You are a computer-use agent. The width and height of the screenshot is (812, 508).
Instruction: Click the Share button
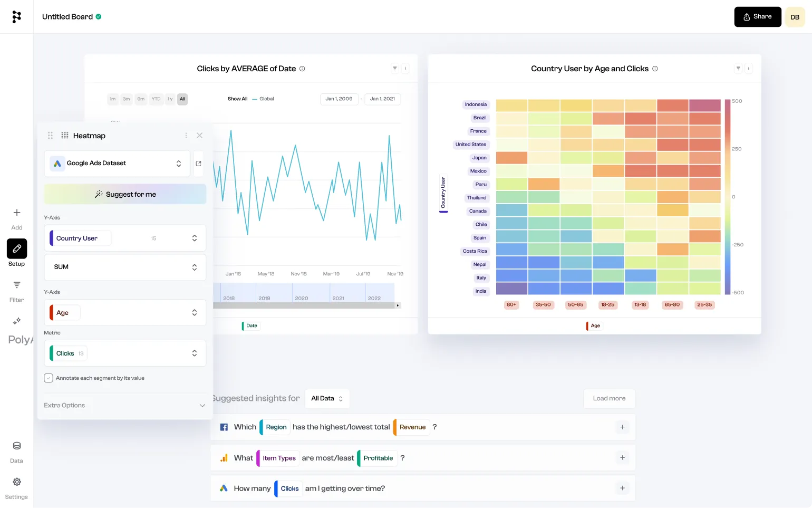(x=758, y=16)
